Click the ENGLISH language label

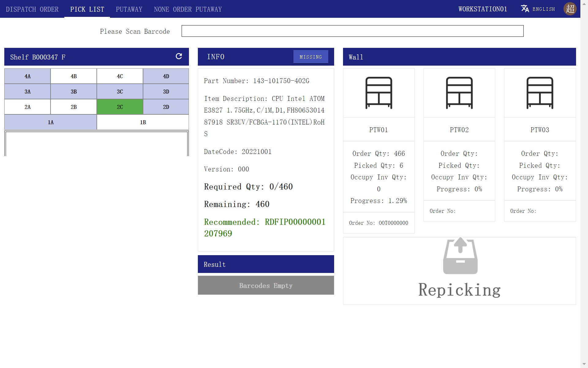point(544,9)
